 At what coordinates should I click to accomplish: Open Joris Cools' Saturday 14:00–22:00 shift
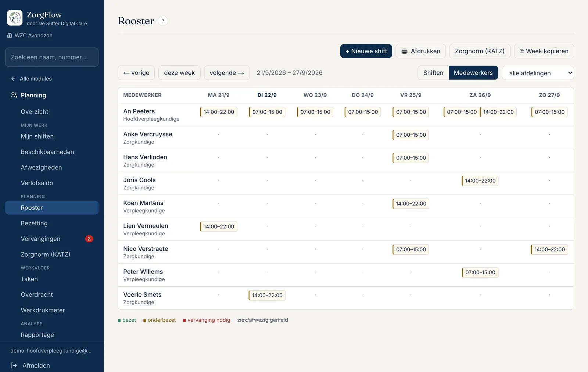click(480, 181)
